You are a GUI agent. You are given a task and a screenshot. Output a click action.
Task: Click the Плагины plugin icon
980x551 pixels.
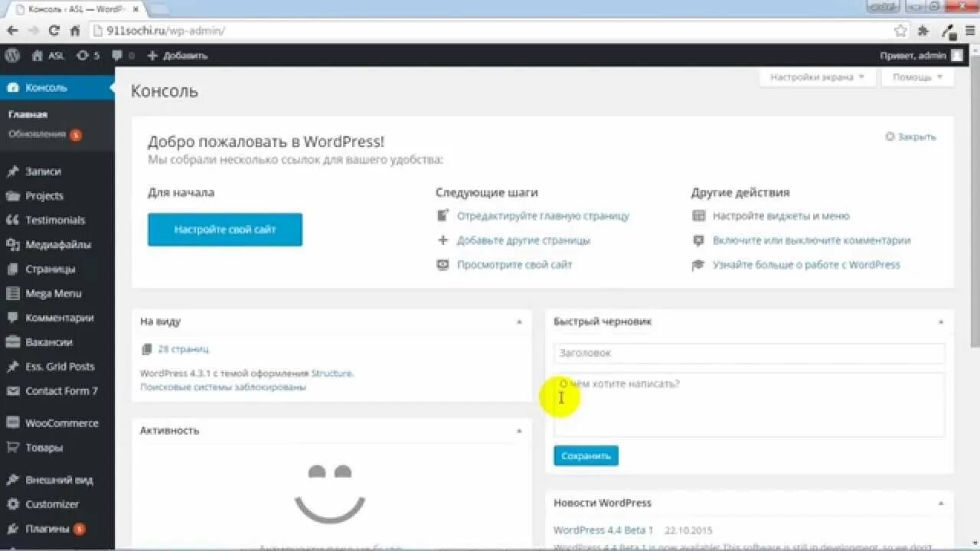click(x=12, y=529)
